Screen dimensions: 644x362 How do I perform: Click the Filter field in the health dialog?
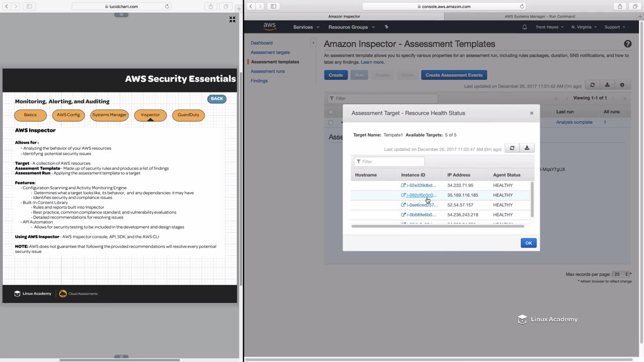point(389,161)
